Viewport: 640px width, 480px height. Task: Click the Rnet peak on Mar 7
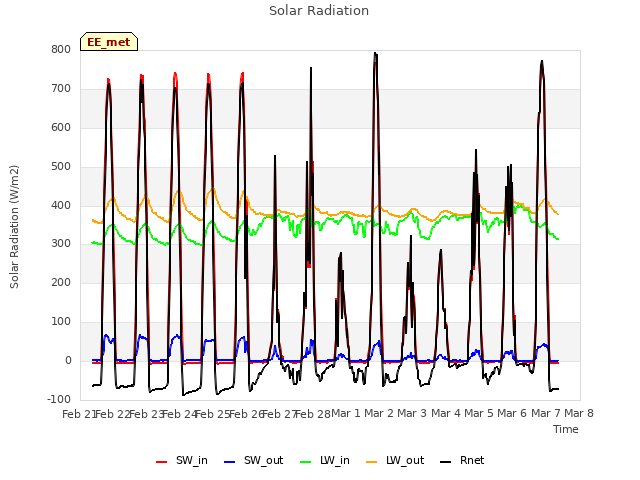pyautogui.click(x=542, y=61)
